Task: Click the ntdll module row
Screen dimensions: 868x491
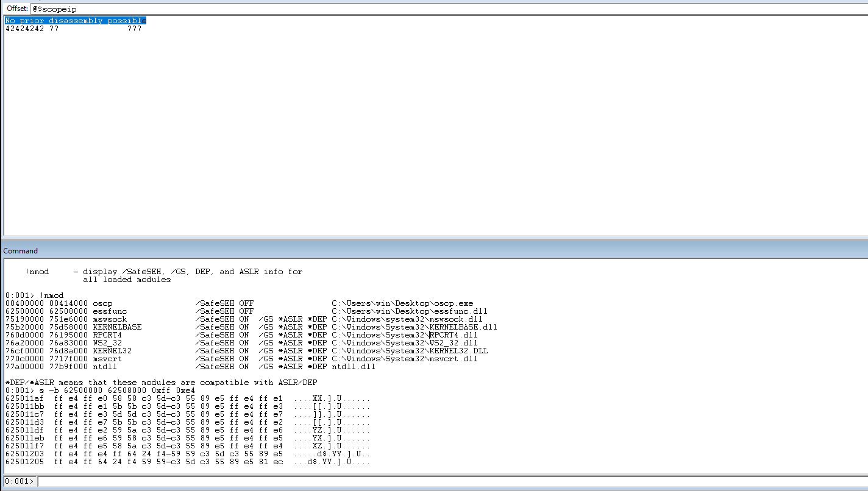Action: pyautogui.click(x=105, y=367)
